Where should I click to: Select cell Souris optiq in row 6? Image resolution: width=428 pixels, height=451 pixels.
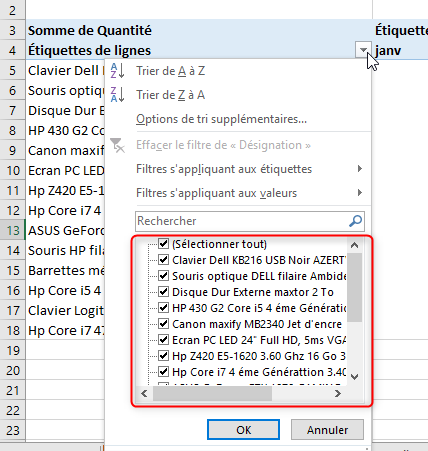pos(66,91)
